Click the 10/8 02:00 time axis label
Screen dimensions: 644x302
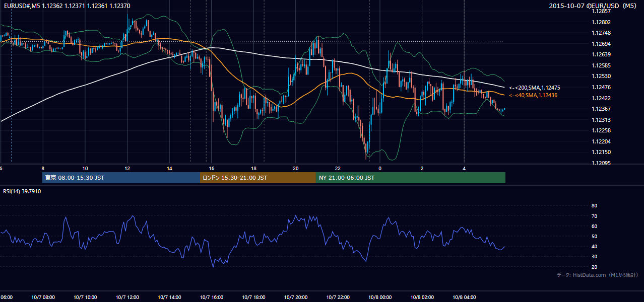point(422,297)
